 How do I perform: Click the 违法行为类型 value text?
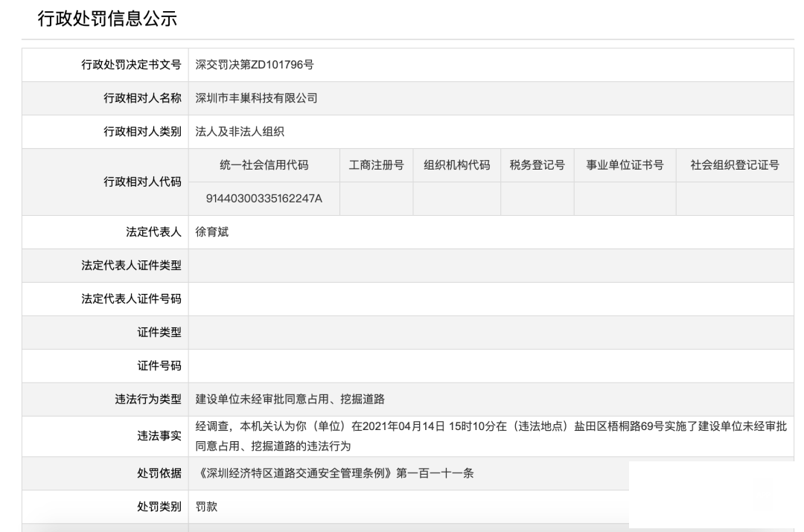(290, 400)
